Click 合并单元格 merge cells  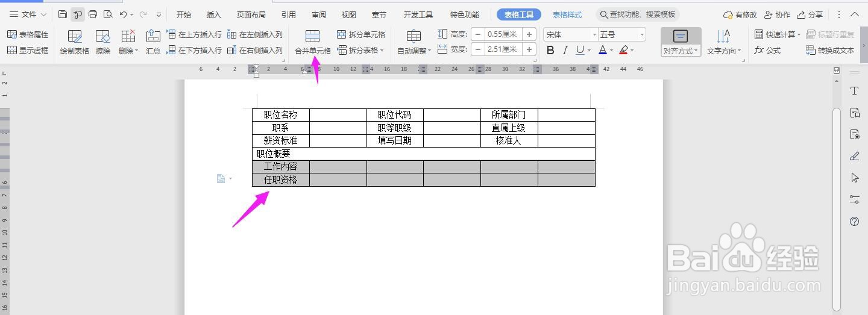312,42
